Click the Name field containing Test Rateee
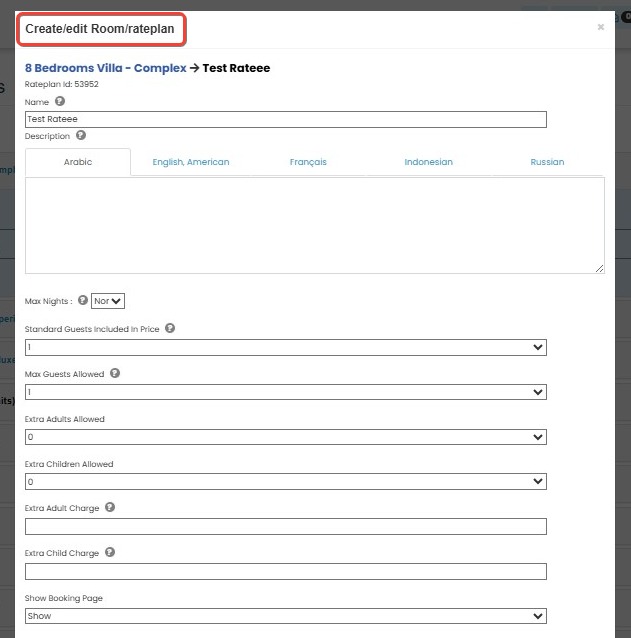Viewport: 631px width, 638px height. pyautogui.click(x=286, y=119)
